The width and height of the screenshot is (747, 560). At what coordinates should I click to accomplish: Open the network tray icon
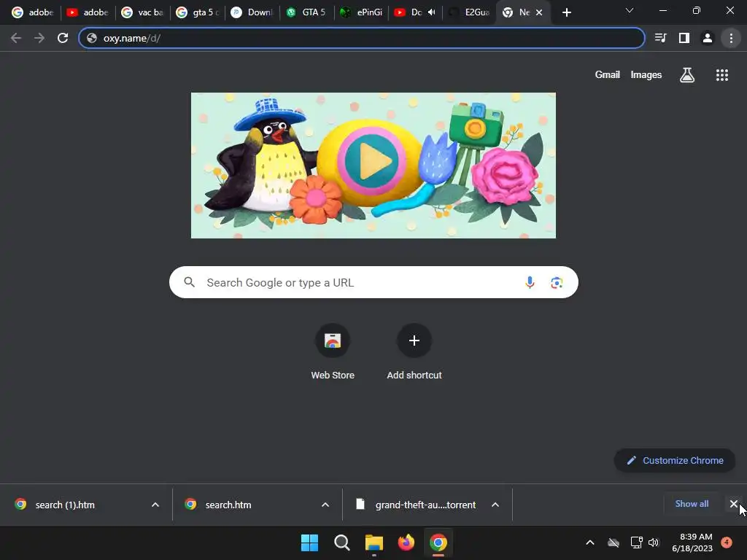pyautogui.click(x=636, y=542)
